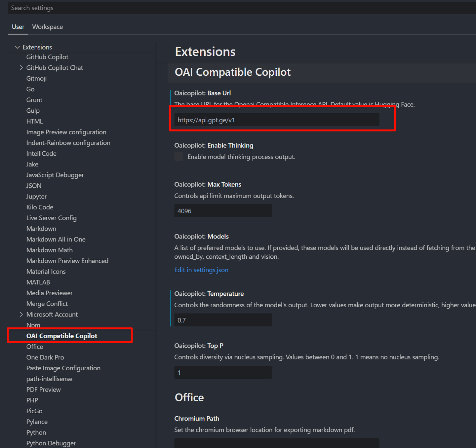Click the Max Tokens value field
Screen dimensions: 476x448
click(223, 210)
